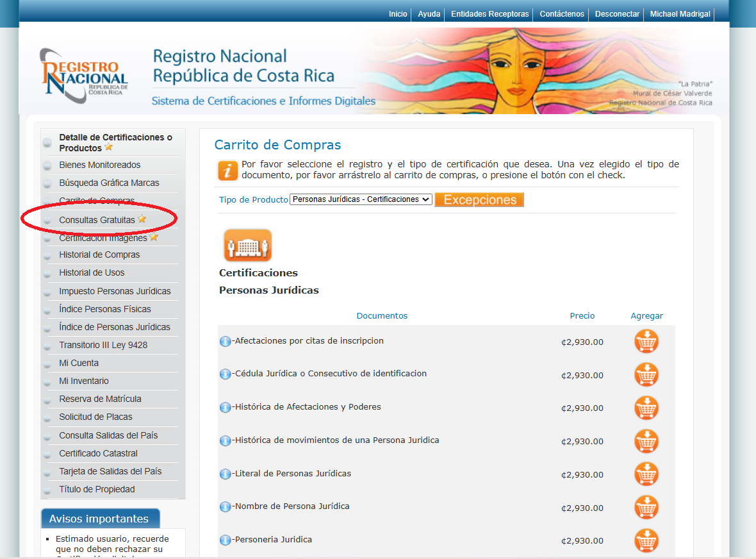Click the Documentos column header

click(x=382, y=315)
